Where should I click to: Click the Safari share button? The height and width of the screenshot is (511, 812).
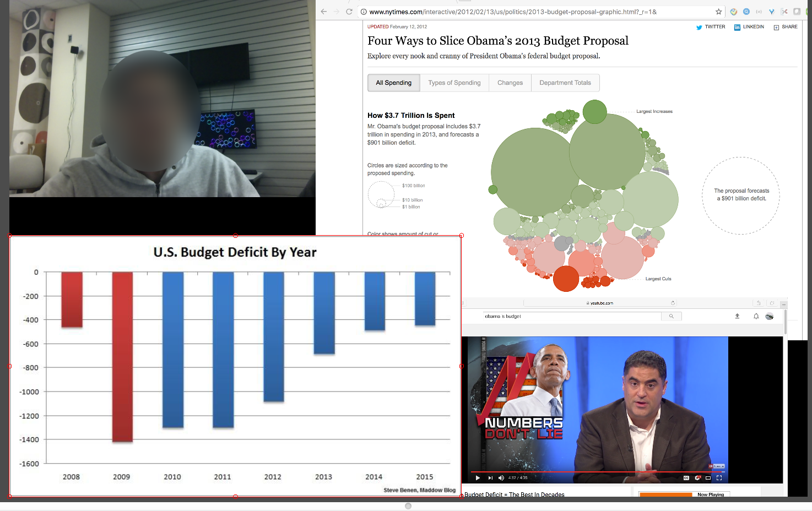[759, 303]
